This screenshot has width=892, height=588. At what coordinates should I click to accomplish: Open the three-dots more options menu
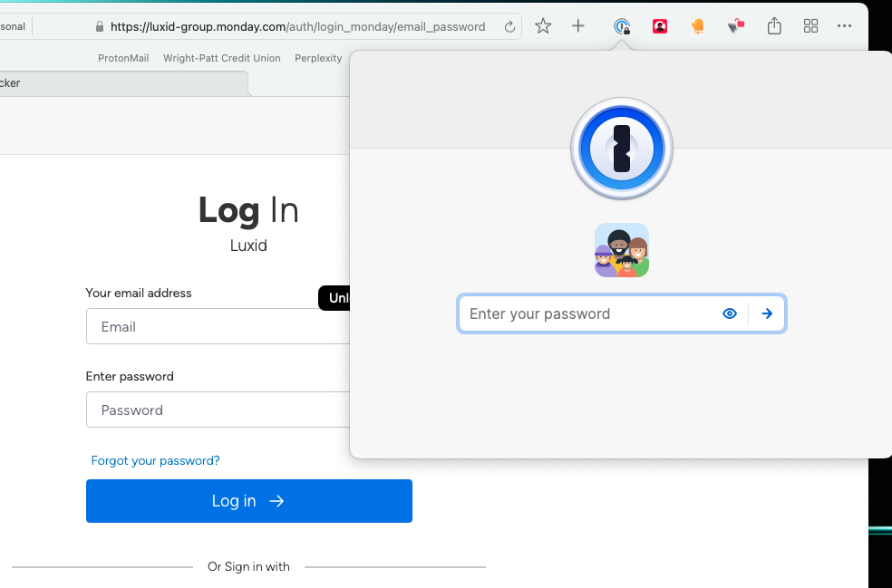845,26
